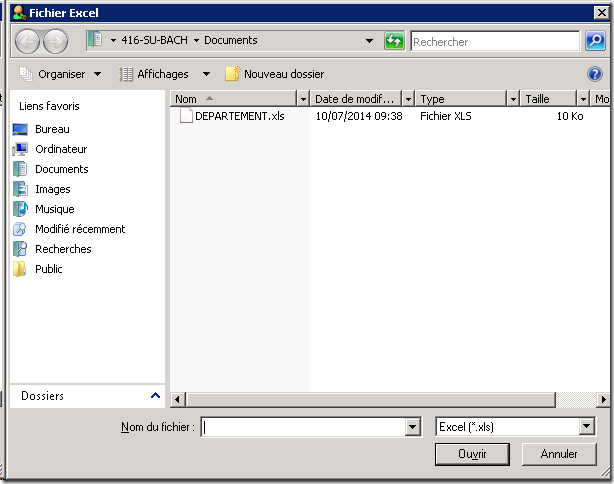Open the Affichages views menu
Screen dimensions: 614x484
(x=164, y=74)
